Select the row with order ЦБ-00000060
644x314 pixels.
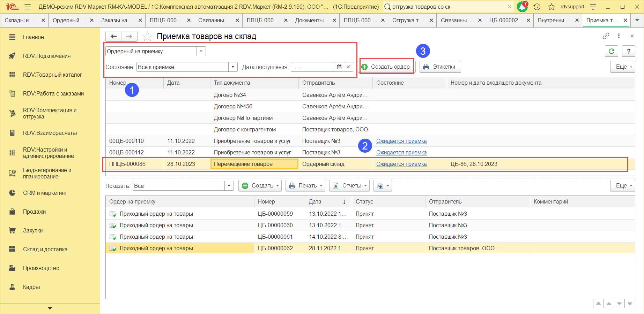275,225
